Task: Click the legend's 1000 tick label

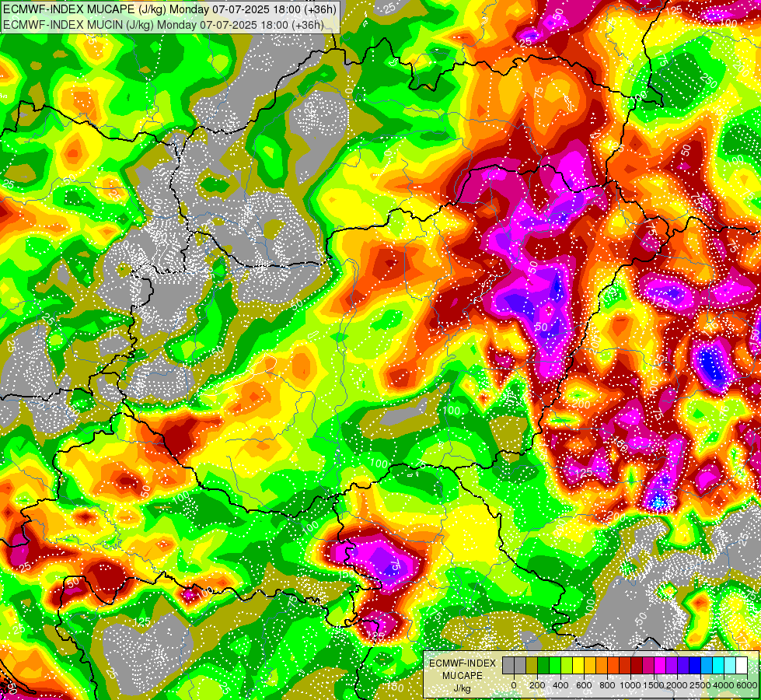Action: click(x=630, y=685)
